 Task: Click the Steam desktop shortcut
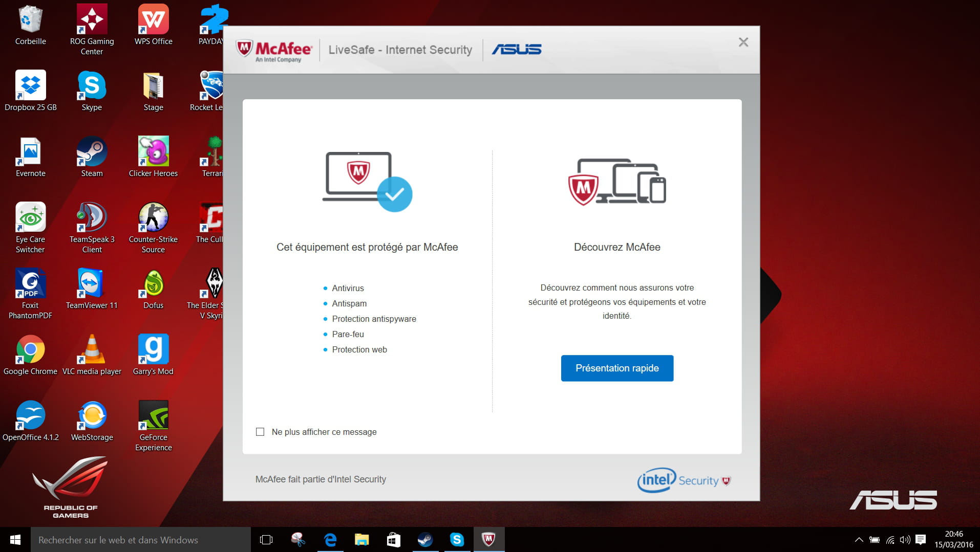point(92,157)
